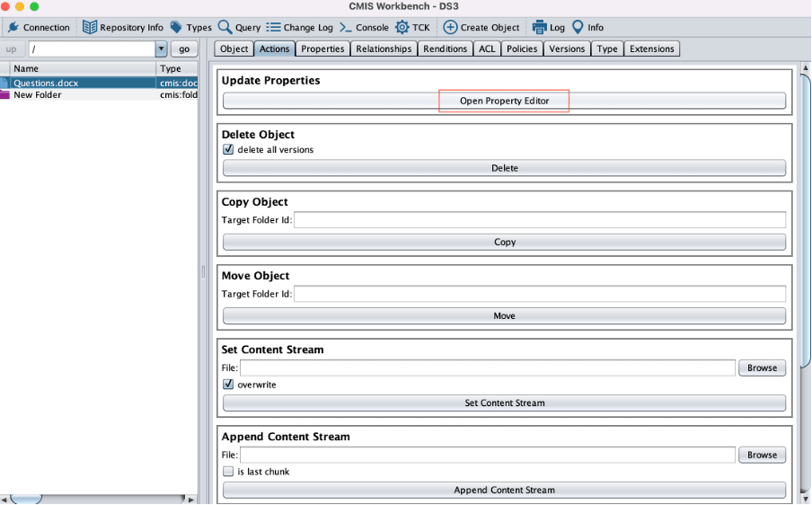
Task: Click the Repository Info book icon
Action: pos(90,27)
